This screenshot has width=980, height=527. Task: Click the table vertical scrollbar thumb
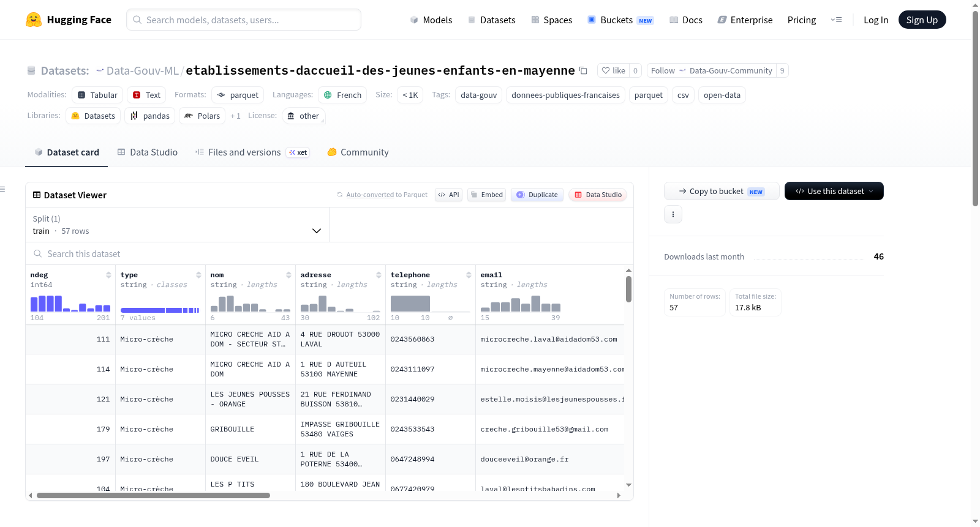(x=628, y=289)
